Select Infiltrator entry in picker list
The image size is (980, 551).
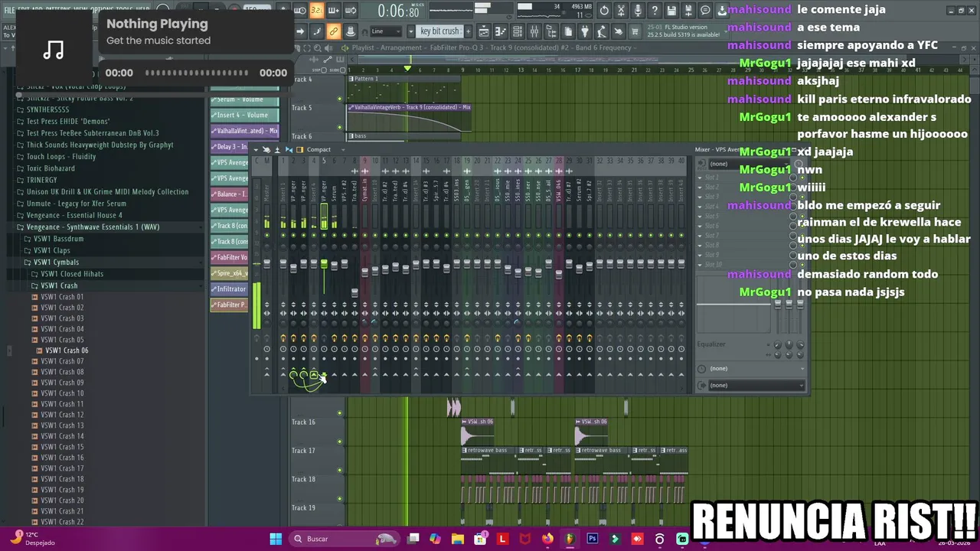click(229, 289)
